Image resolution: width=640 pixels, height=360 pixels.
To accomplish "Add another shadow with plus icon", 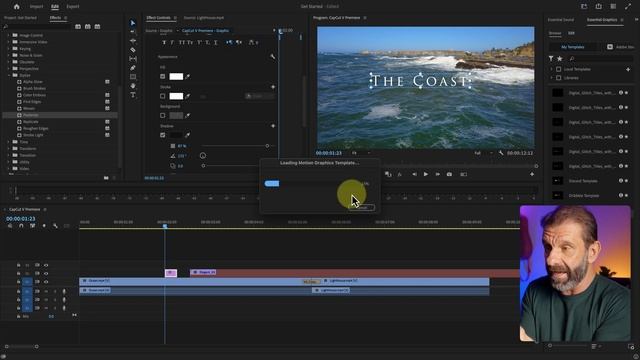I will pyautogui.click(x=273, y=126).
